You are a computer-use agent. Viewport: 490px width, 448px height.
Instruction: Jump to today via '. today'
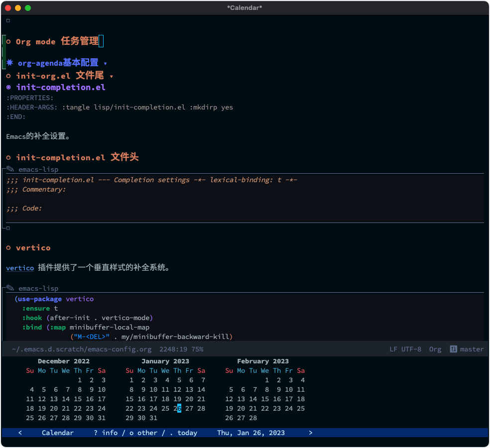[x=184, y=433]
